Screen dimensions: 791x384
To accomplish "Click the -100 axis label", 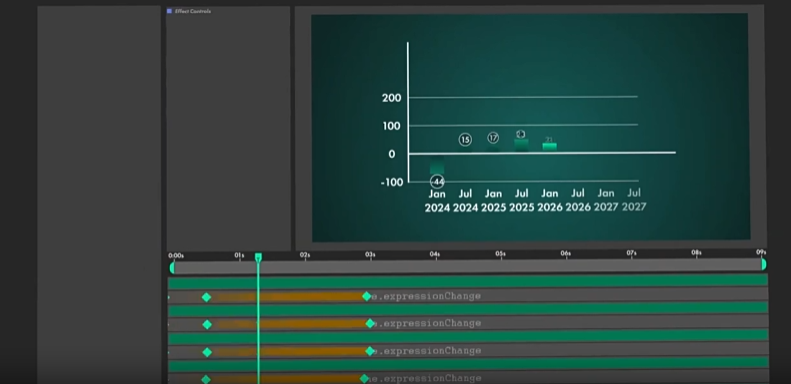I will tap(392, 183).
